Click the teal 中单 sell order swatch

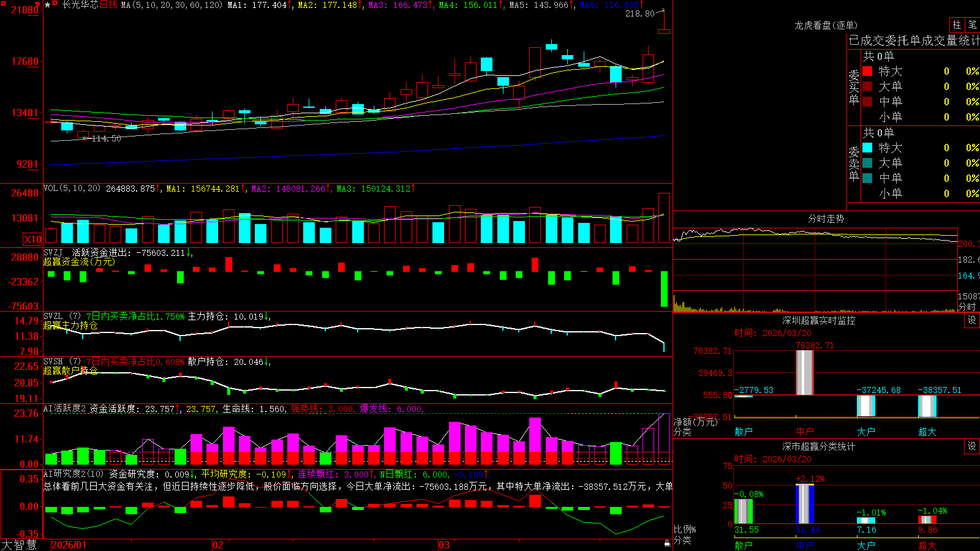coord(867,178)
